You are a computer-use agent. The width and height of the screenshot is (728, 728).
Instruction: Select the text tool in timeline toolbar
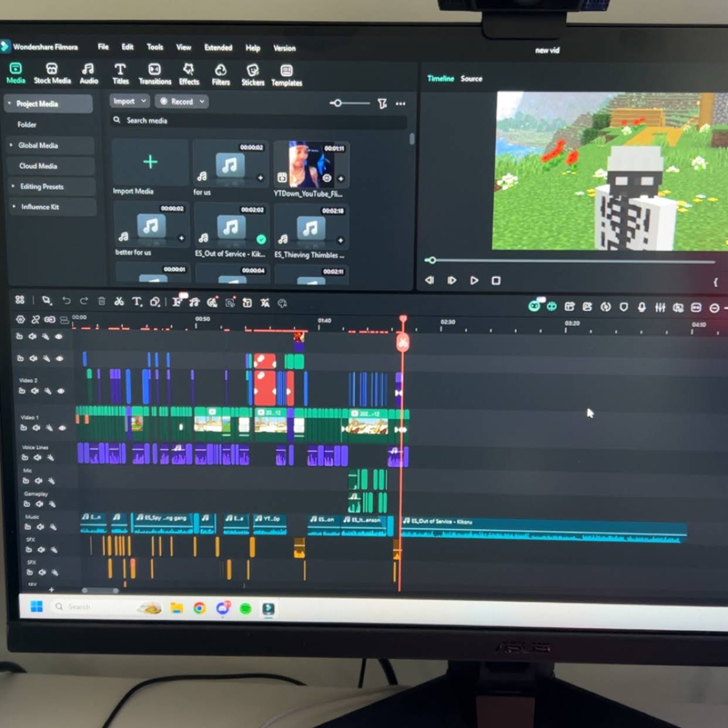(x=137, y=302)
